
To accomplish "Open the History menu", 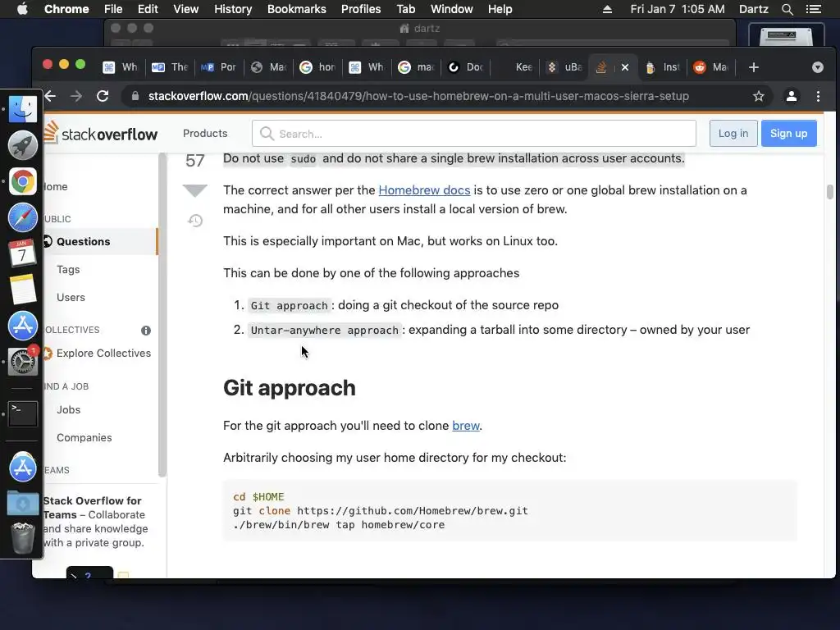I will 233,9.
